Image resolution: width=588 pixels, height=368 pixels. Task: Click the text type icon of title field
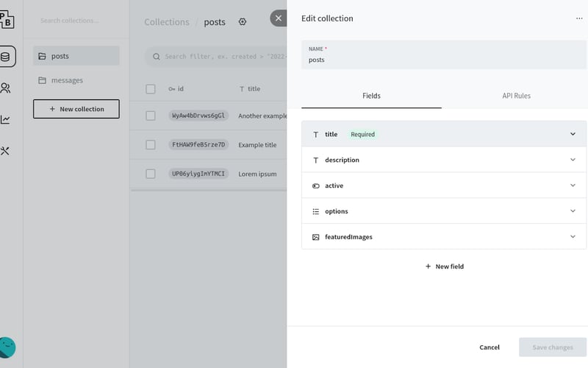point(316,135)
